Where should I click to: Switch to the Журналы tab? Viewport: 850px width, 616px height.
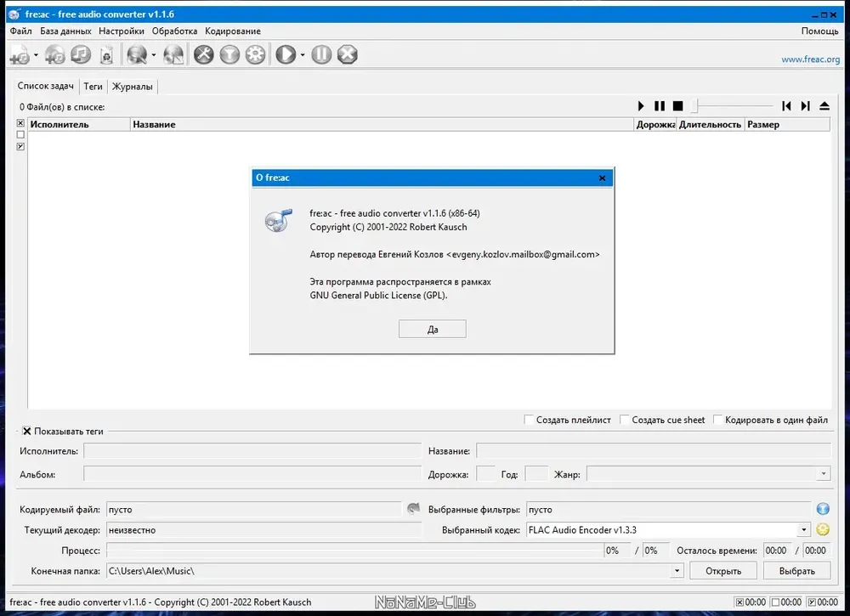coord(133,86)
